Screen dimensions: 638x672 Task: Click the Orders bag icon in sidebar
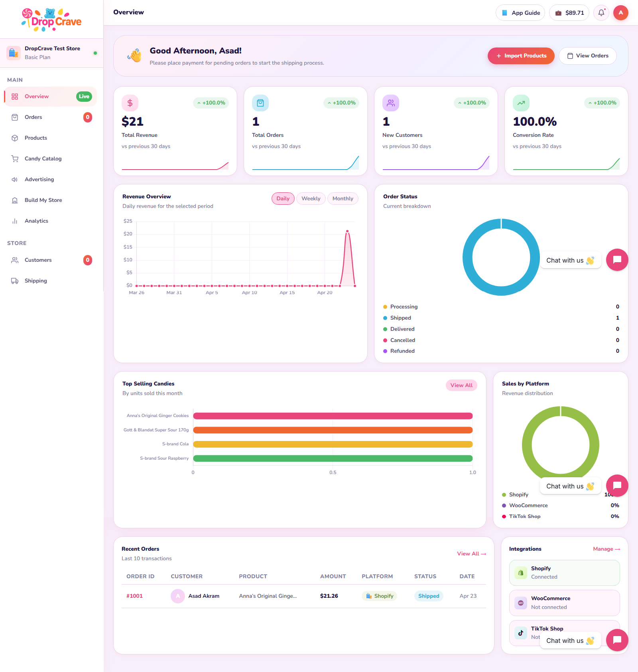[x=15, y=117]
